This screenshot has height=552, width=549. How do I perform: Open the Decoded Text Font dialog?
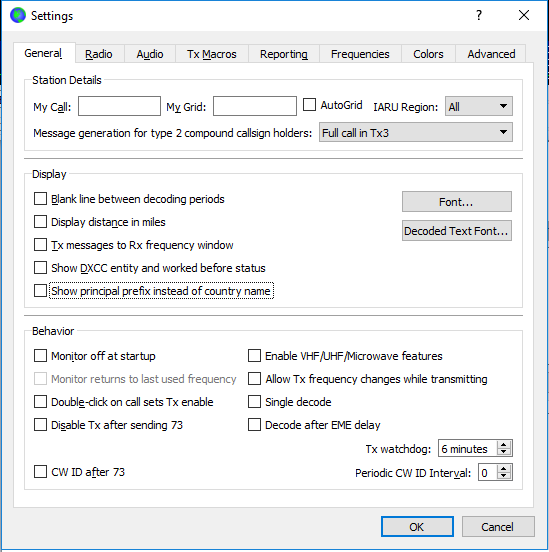tap(457, 231)
